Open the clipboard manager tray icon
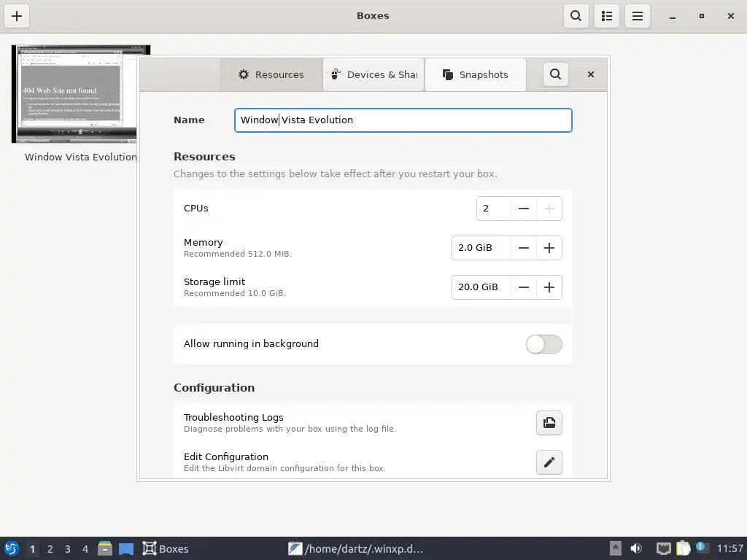Image resolution: width=747 pixels, height=560 pixels. point(683,548)
